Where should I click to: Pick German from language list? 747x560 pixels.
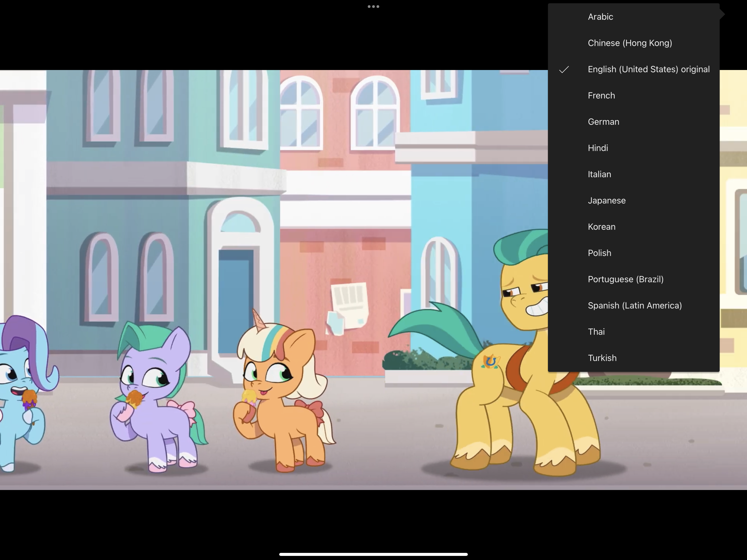[x=603, y=122]
